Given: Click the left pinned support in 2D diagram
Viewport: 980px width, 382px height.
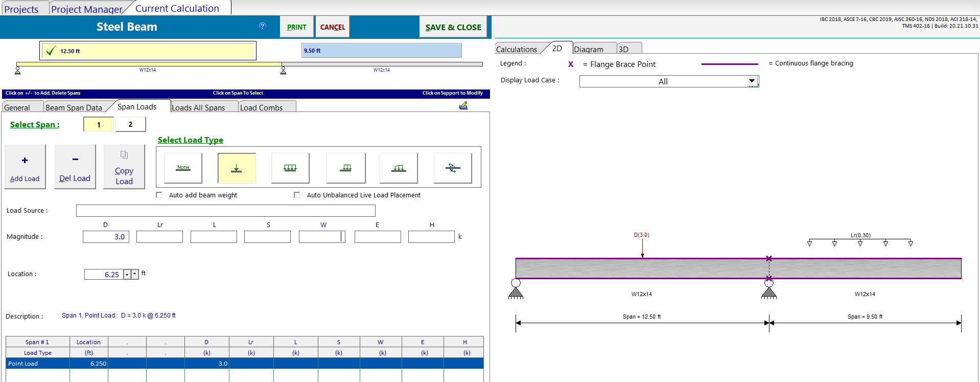Looking at the screenshot, I should pyautogui.click(x=516, y=289).
